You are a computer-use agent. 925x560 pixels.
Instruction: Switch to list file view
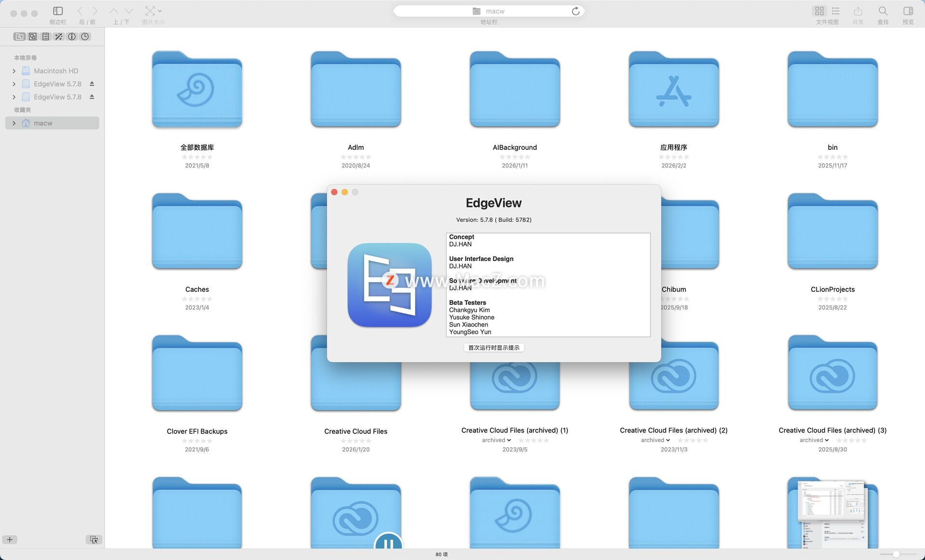[x=836, y=11]
